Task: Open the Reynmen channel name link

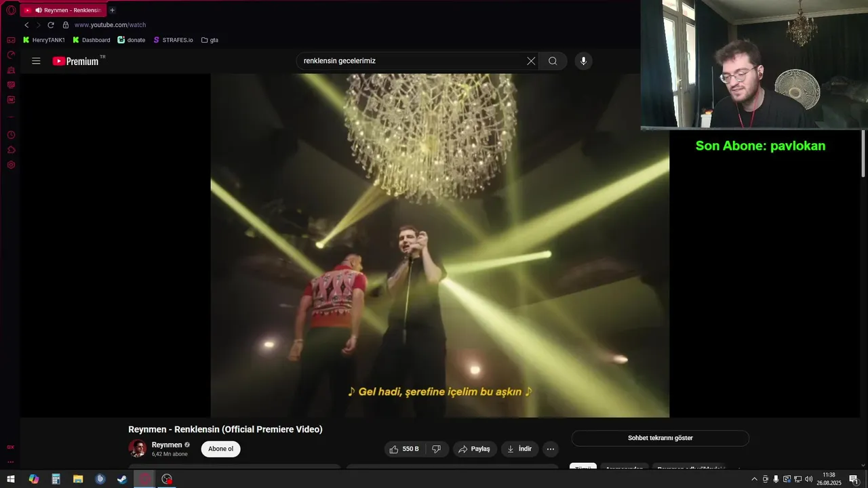Action: click(x=167, y=445)
